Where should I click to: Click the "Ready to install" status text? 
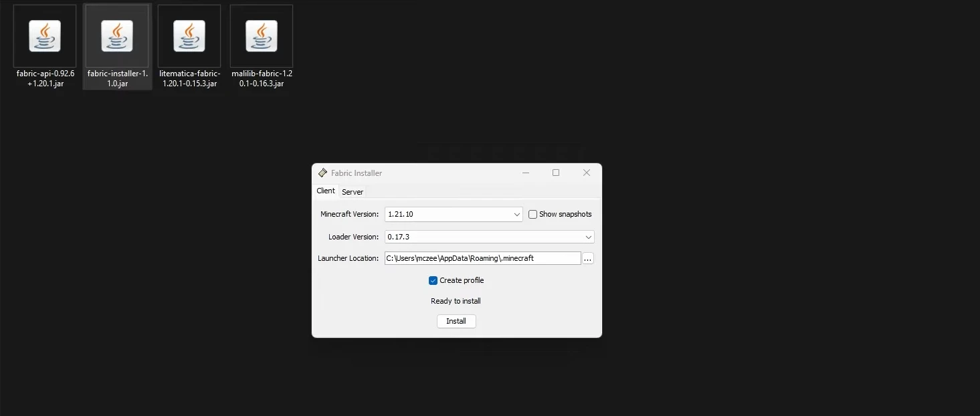pos(456,301)
